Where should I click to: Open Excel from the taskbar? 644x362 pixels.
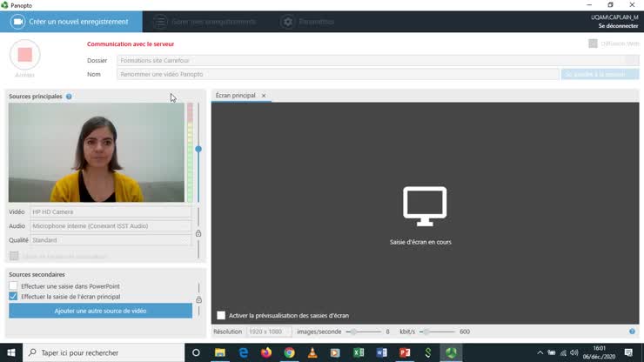pos(359,352)
